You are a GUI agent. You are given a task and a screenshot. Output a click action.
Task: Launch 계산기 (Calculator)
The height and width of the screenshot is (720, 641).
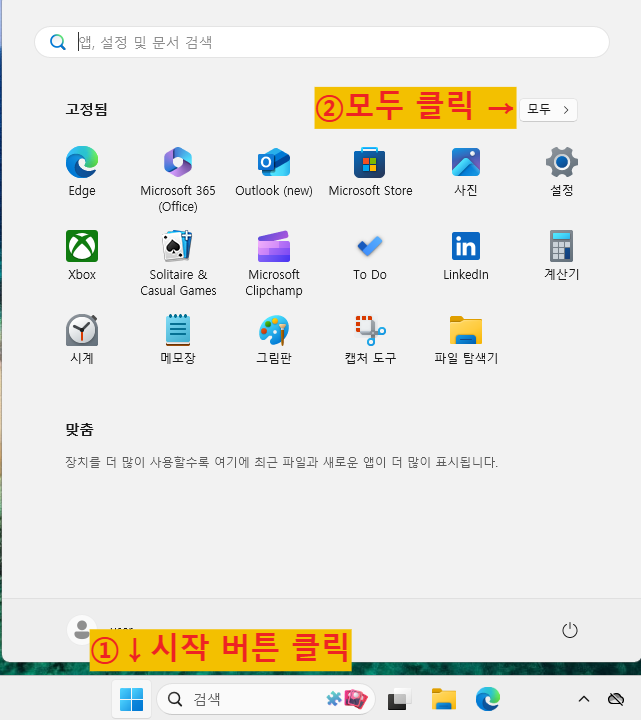click(562, 255)
